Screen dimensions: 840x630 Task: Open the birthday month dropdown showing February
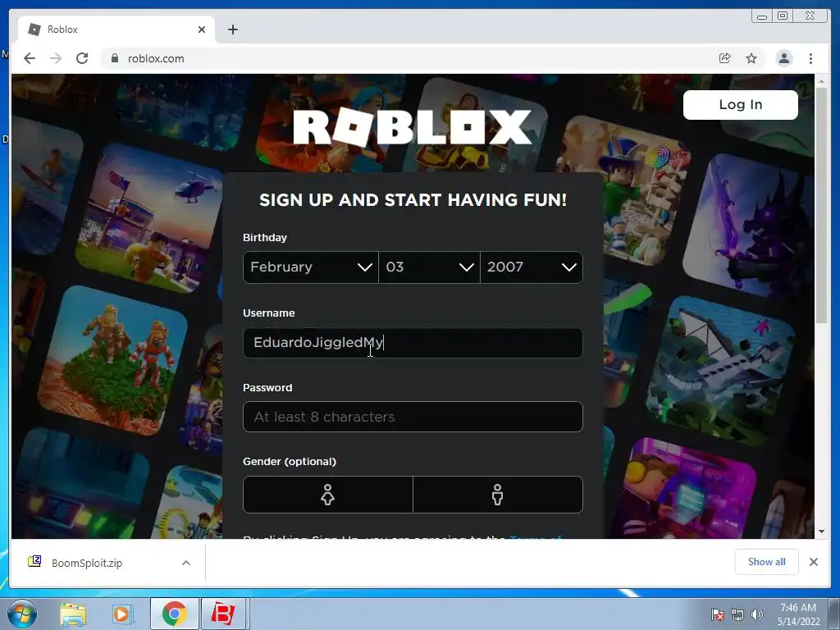311,267
